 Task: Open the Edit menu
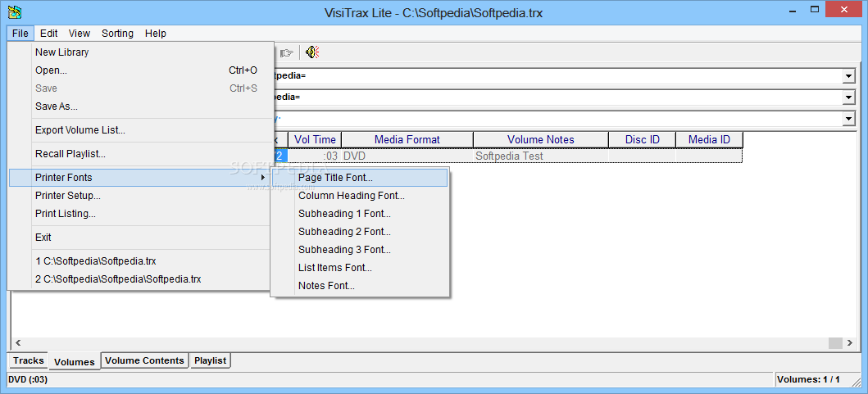(x=48, y=34)
